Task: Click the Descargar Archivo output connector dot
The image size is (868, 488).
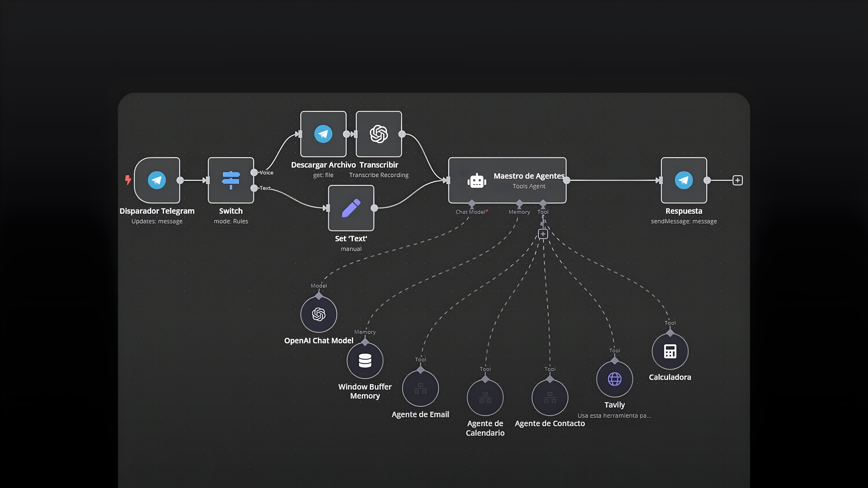Action: 346,134
